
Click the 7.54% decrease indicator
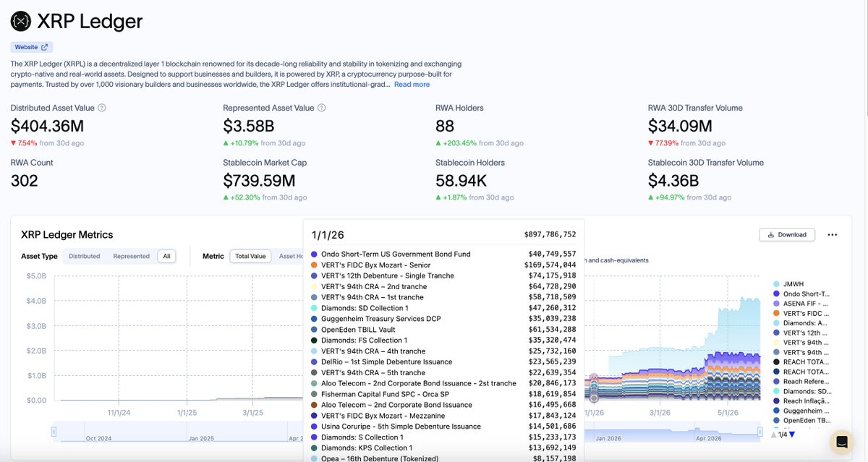click(24, 143)
